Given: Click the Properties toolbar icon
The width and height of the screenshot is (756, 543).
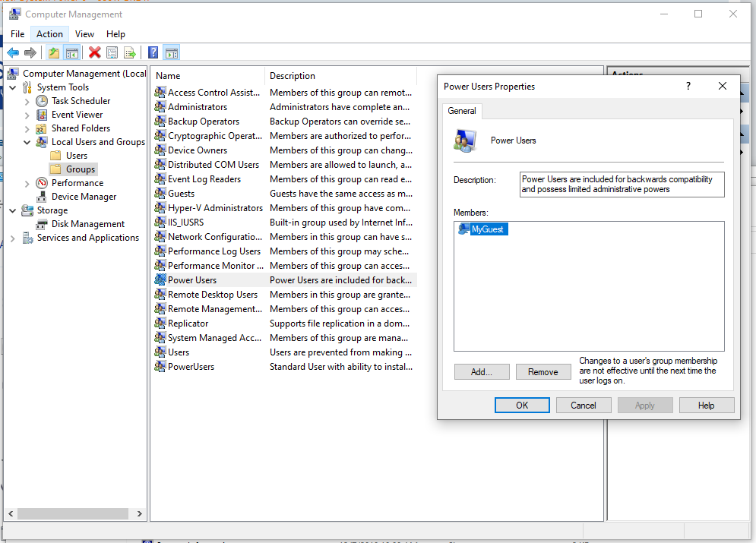Looking at the screenshot, I should (x=112, y=52).
